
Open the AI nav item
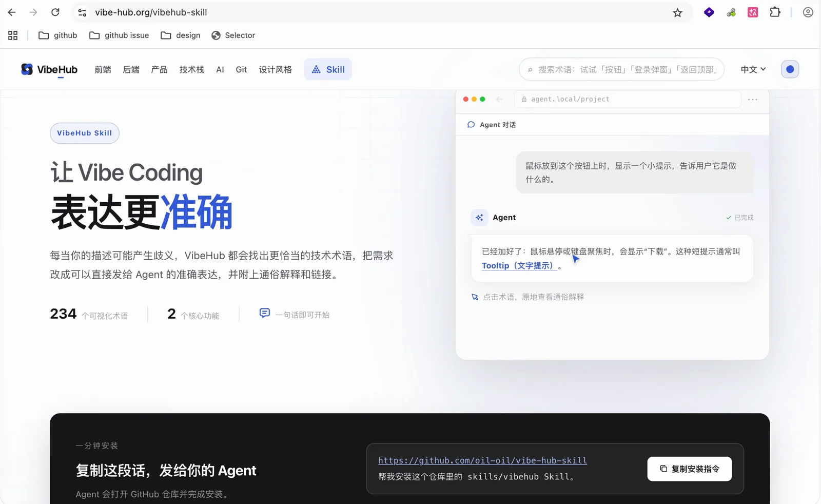(x=220, y=70)
